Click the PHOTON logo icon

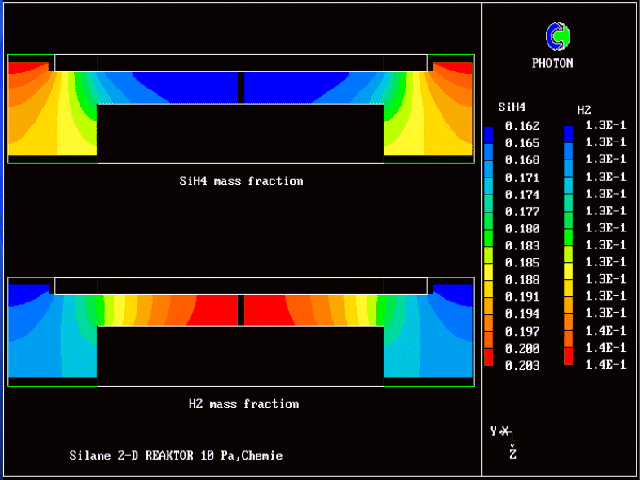(557, 37)
